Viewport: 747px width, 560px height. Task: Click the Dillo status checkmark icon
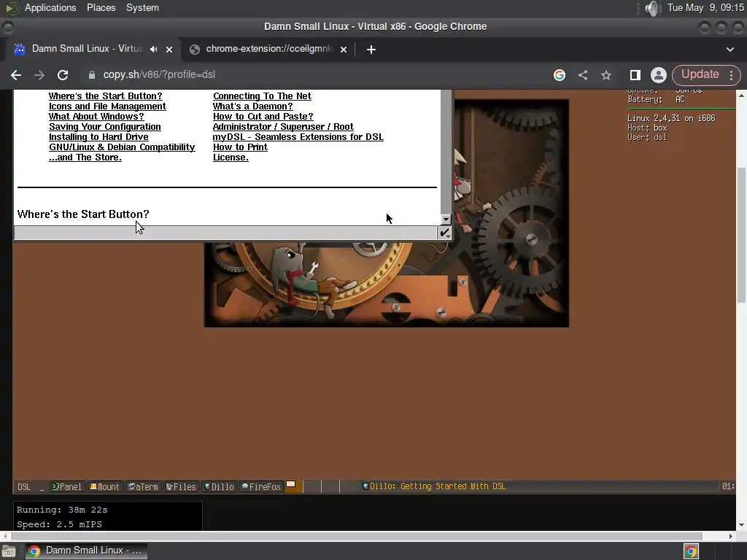(444, 233)
